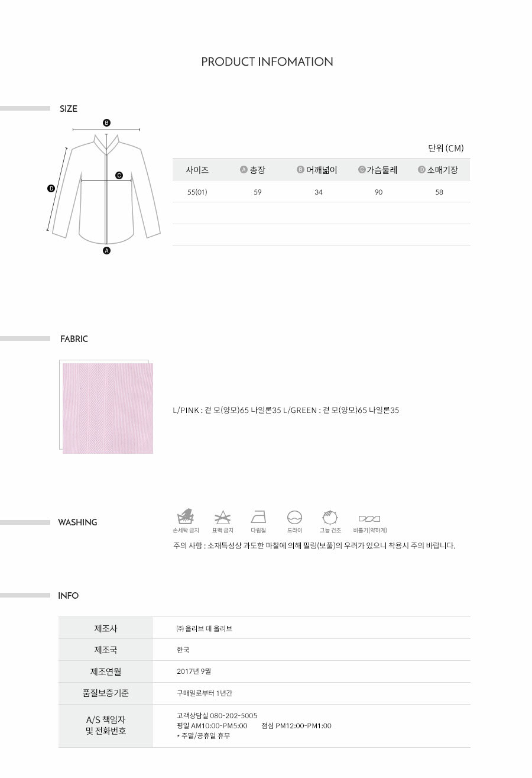Click marker B above the jacket collar
The height and width of the screenshot is (778, 532).
point(106,122)
